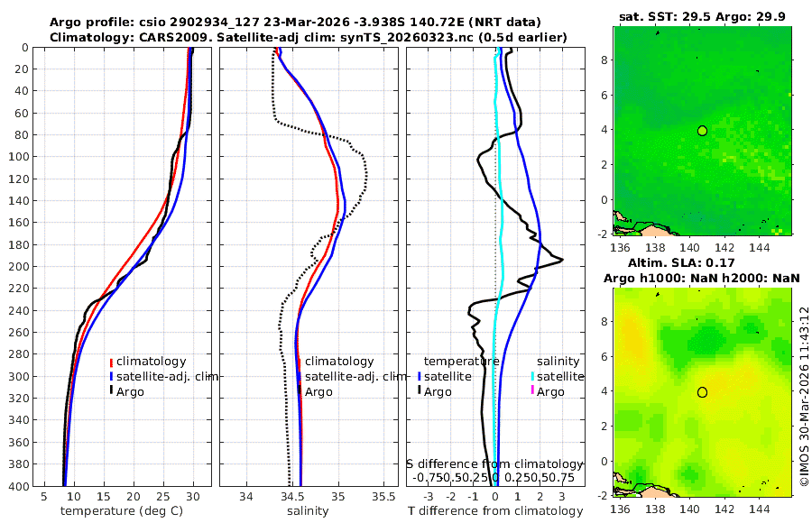Click the 'S difference from climatology' label
This screenshot has height=523, width=812.
[494, 464]
